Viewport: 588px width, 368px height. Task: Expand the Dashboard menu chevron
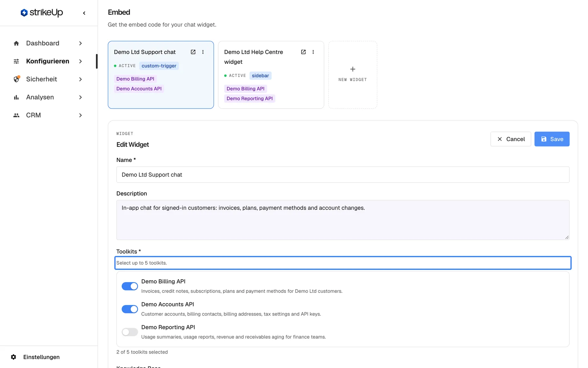pos(80,43)
